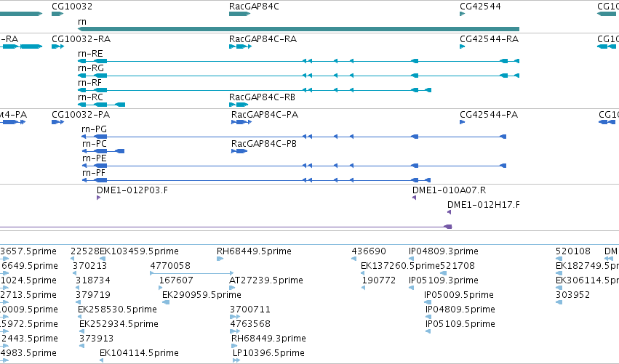Click the rn-PC protein label
619x364 pixels.
point(94,144)
